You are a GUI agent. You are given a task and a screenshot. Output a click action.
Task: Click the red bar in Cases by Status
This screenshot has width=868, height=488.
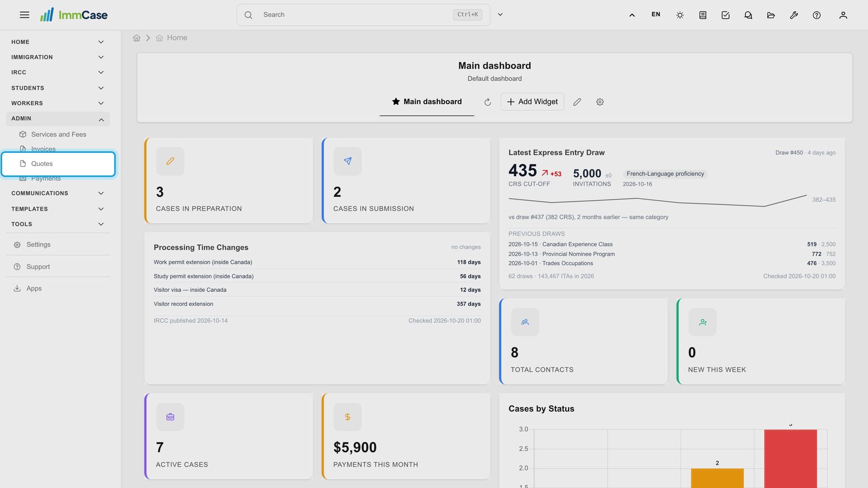(790, 459)
